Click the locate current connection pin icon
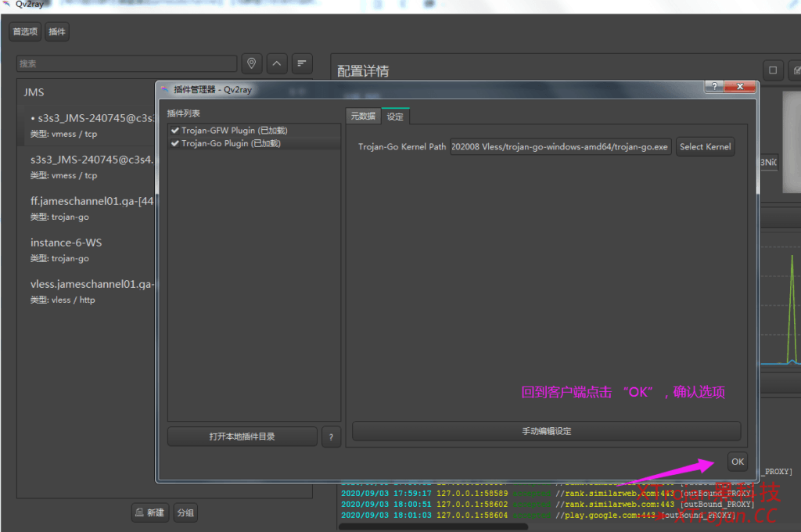The width and height of the screenshot is (801, 532). pyautogui.click(x=251, y=63)
